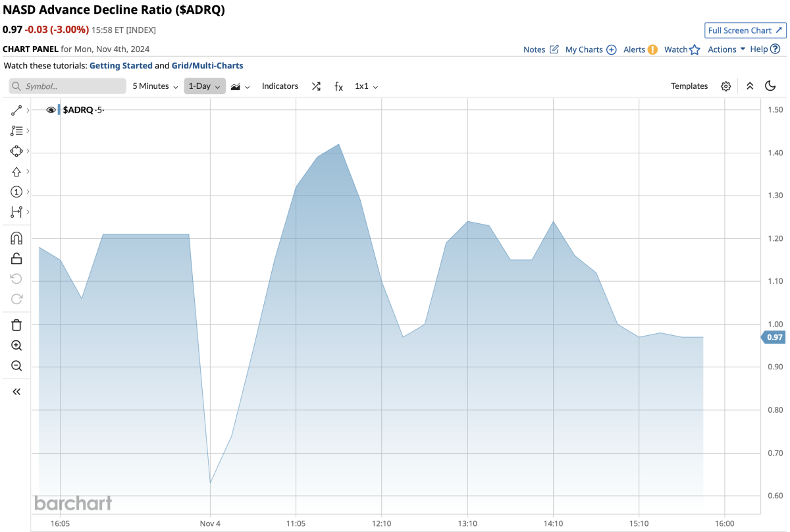
Task: Open the fx expressions tool
Action: 338,86
